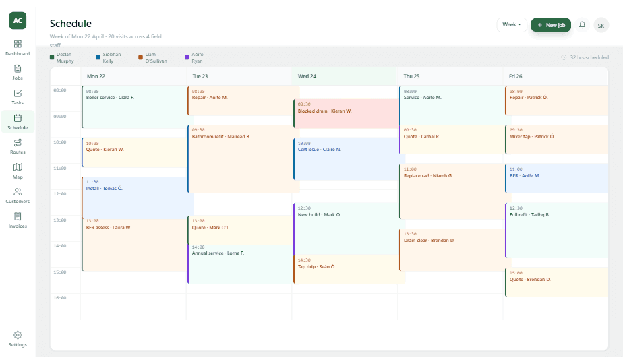Click the Schedule page heading
Image resolution: width=623 pixels, height=364 pixels.
point(71,24)
